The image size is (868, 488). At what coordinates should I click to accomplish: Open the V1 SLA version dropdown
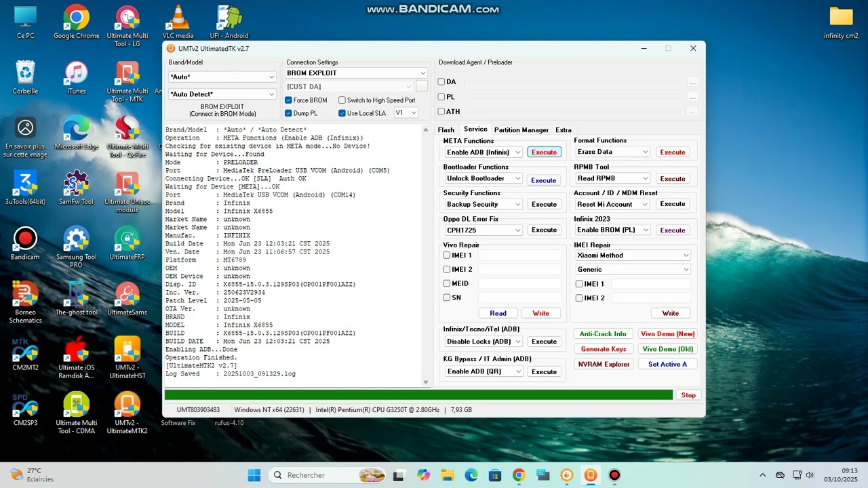406,113
